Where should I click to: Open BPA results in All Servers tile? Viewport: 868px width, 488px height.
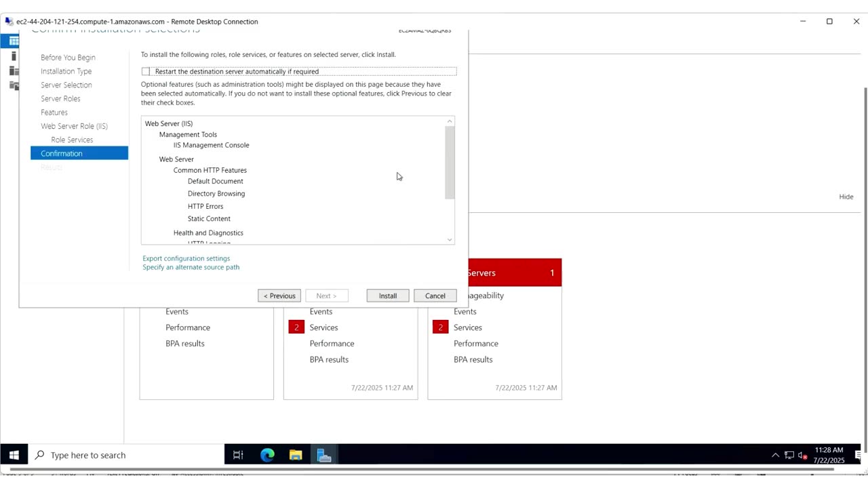coord(473,359)
